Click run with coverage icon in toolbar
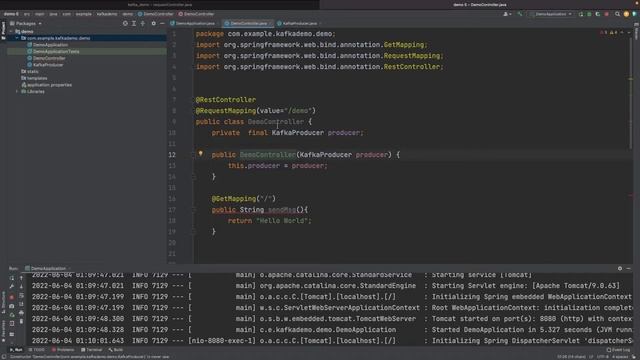 tap(598, 14)
